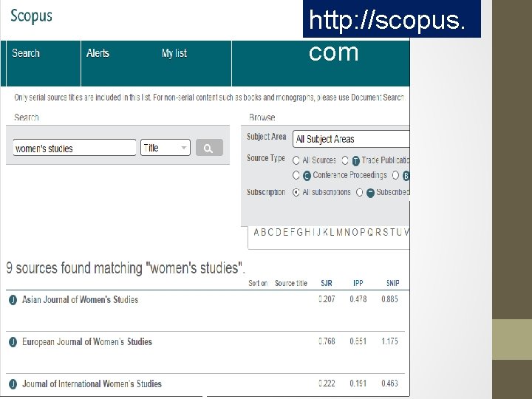The width and height of the screenshot is (532, 399).
Task: Browse sources starting with letter S
Action: click(386, 233)
